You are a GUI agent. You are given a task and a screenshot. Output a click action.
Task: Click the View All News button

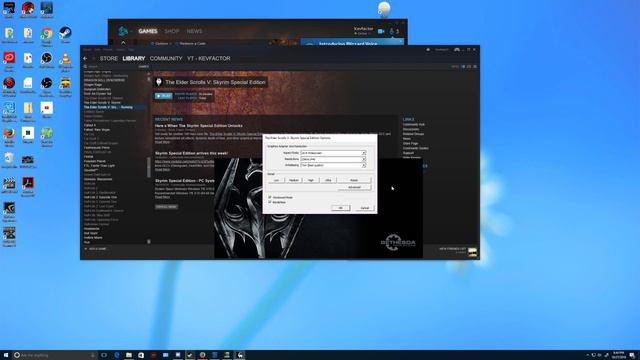coord(166,207)
